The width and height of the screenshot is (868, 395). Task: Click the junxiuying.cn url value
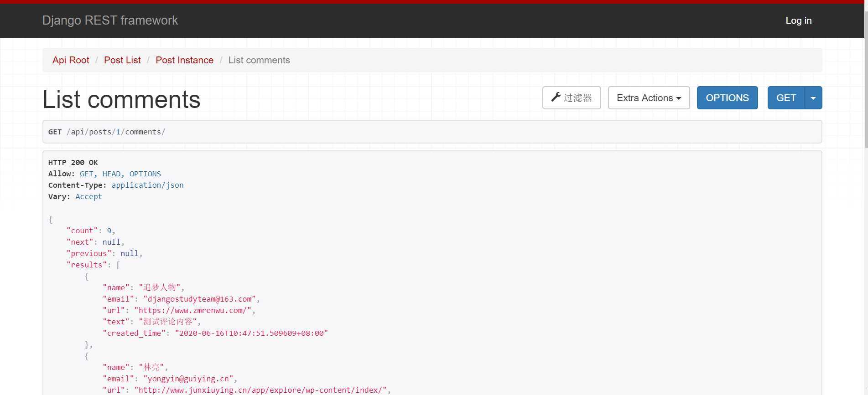(x=260, y=390)
